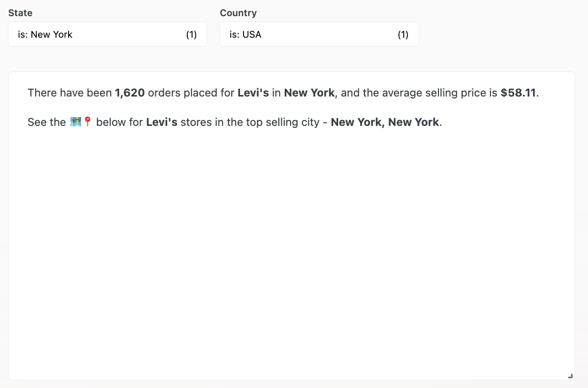Image resolution: width=588 pixels, height=388 pixels.
Task: Grab the tile resize handle corner
Action: click(570, 375)
